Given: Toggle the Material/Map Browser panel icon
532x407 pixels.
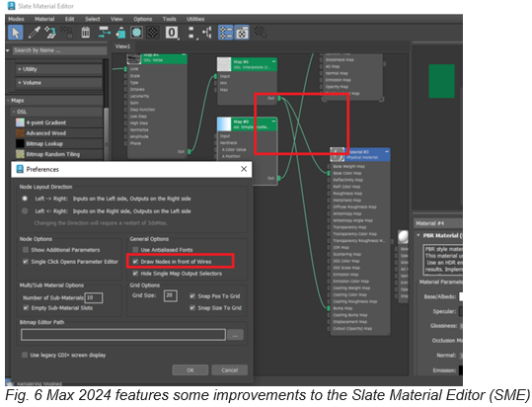Looking at the screenshot, I should click(226, 33).
